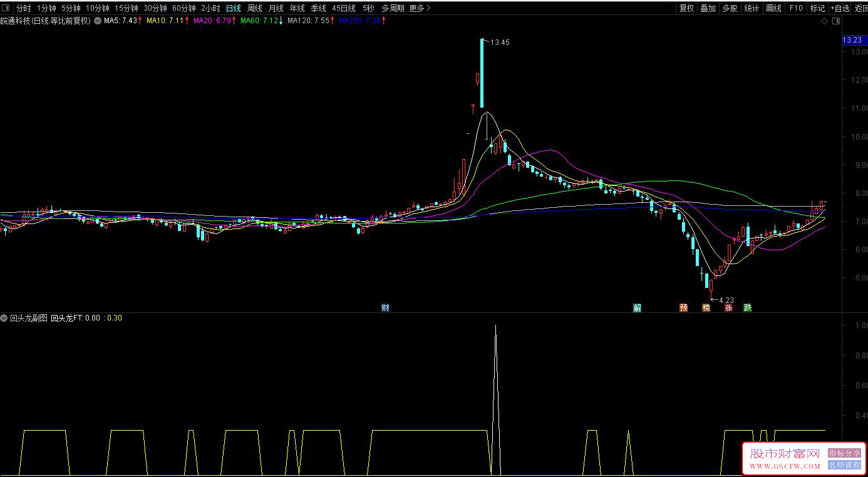Expand the 更多 periods menu
The width and height of the screenshot is (868, 477).
419,8
